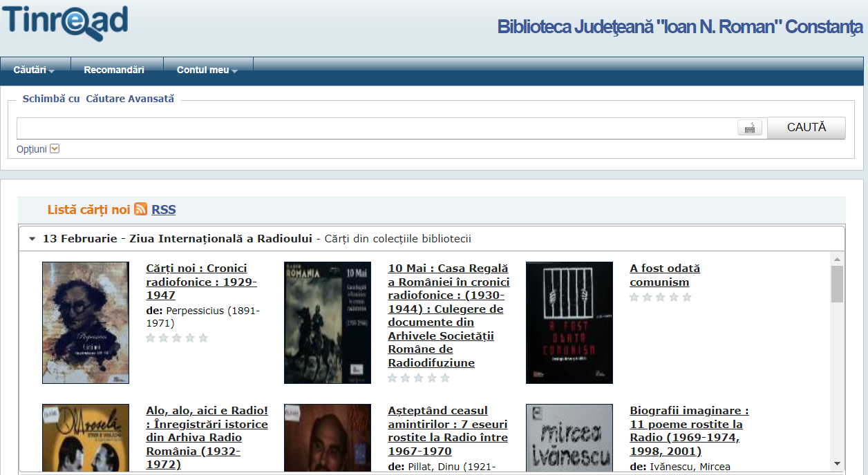Image resolution: width=868 pixels, height=475 pixels.
Task: Open the Recomandări menu item
Action: click(114, 70)
